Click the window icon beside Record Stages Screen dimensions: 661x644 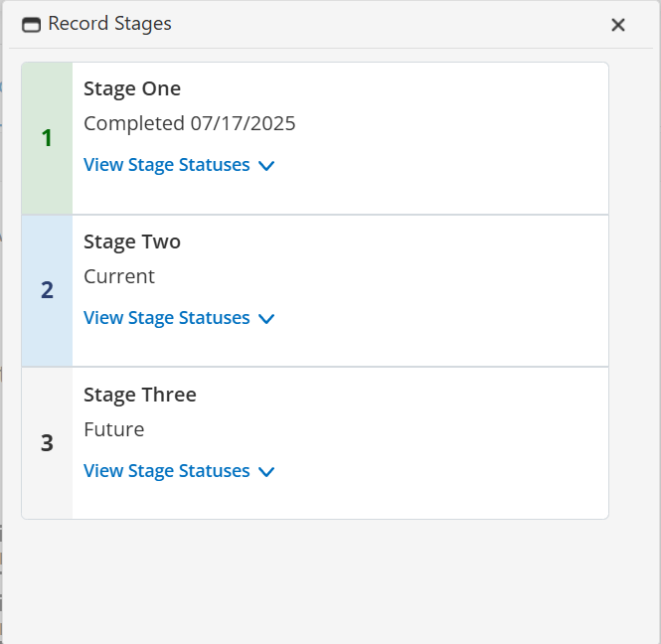[32, 25]
